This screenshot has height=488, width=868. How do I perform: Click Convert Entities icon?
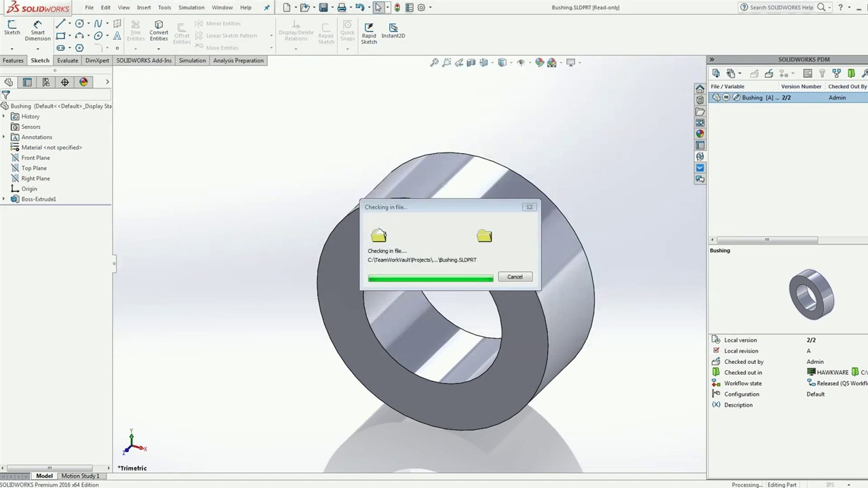tap(159, 30)
